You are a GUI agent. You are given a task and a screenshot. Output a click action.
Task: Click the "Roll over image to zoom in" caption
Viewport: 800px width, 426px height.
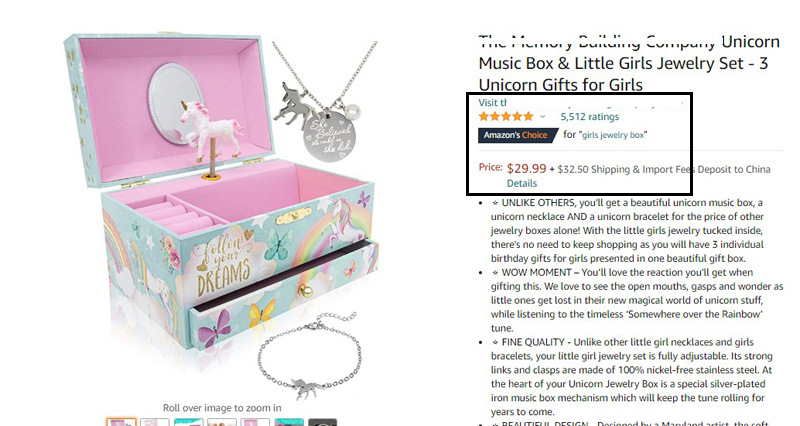pyautogui.click(x=222, y=408)
